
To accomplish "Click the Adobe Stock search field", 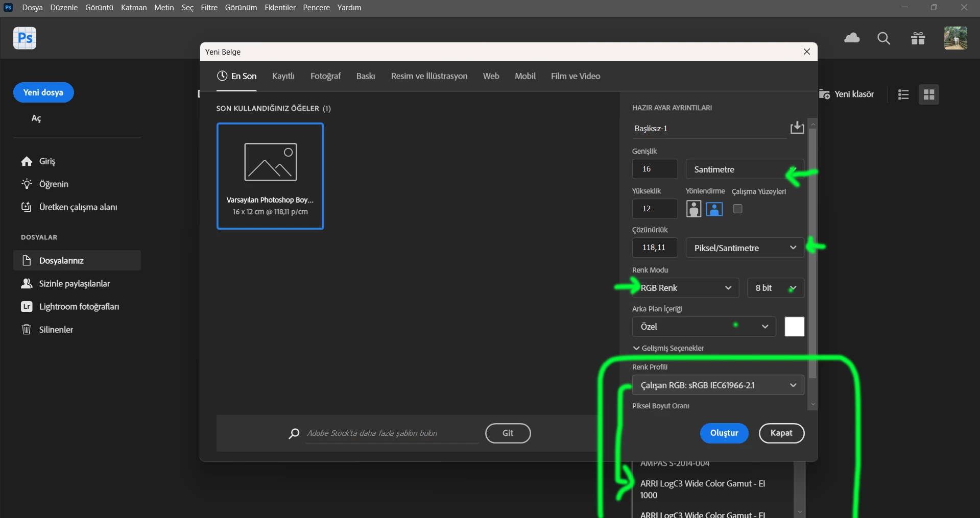I will pos(392,433).
